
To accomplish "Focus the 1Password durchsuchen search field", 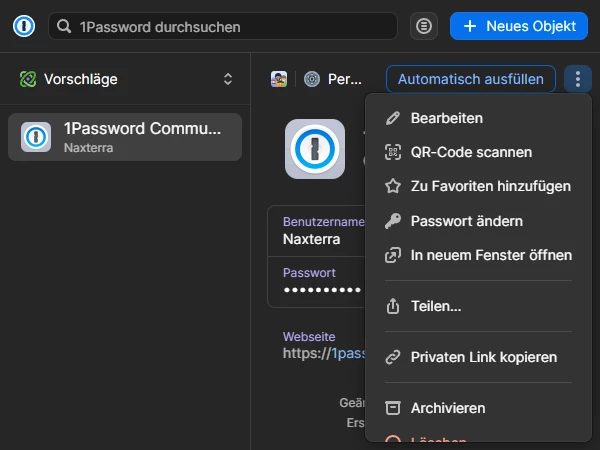I will pos(223,26).
